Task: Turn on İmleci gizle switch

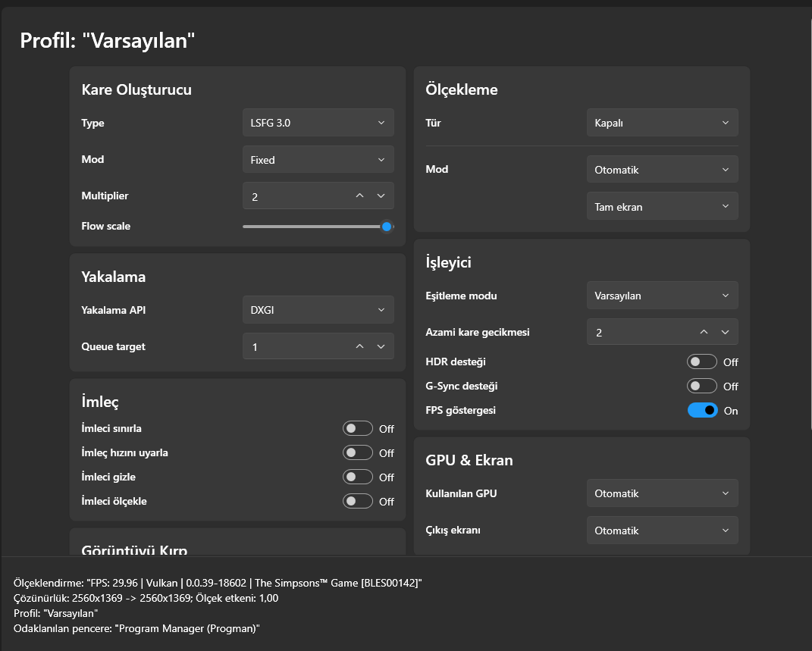Action: (x=358, y=477)
